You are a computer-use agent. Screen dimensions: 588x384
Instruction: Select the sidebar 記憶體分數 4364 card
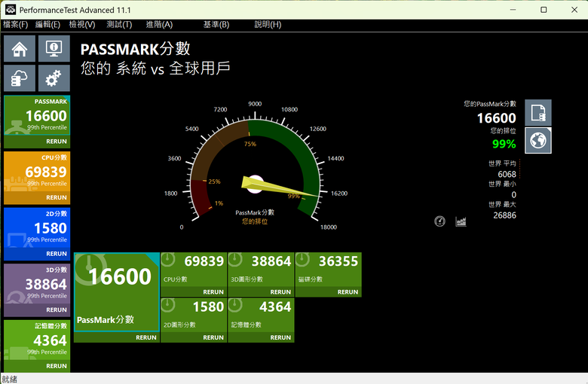pos(37,340)
